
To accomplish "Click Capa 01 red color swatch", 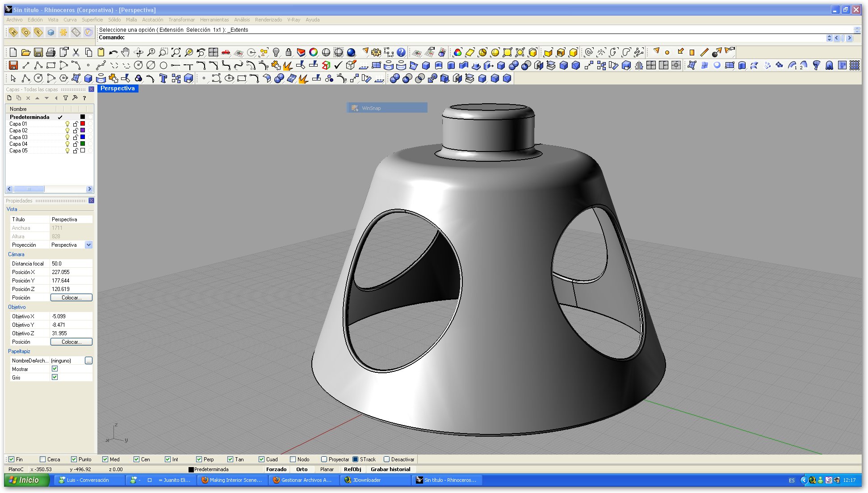I will tap(83, 124).
